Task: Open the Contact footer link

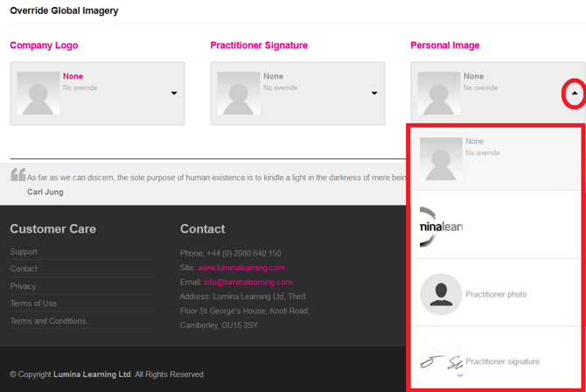Action: pos(24,269)
